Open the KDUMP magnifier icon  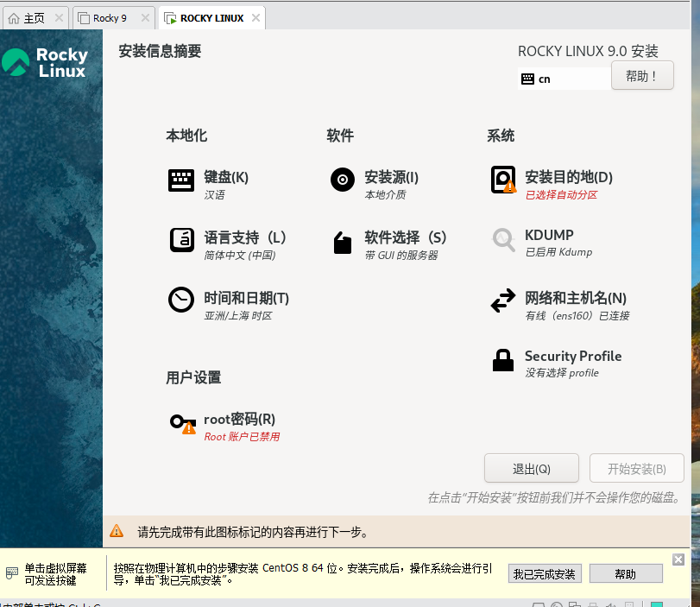click(503, 240)
